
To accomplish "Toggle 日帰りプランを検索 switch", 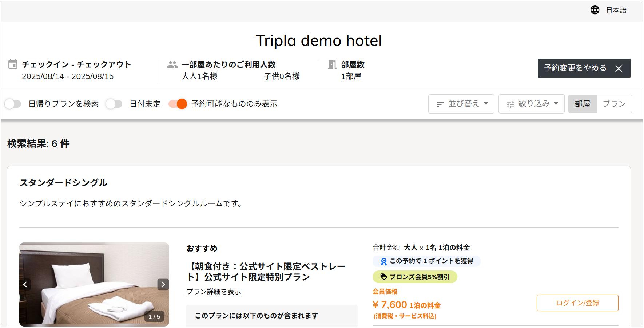I will (x=13, y=104).
